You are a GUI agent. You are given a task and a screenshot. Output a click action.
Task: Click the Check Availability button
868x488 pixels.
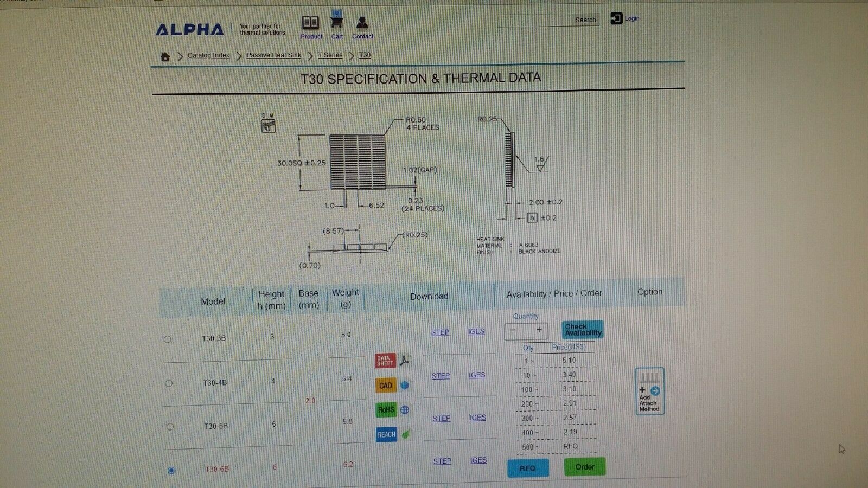coord(583,330)
